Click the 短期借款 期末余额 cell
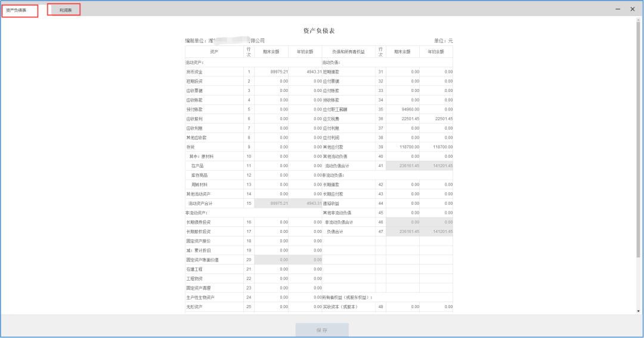 [402, 72]
